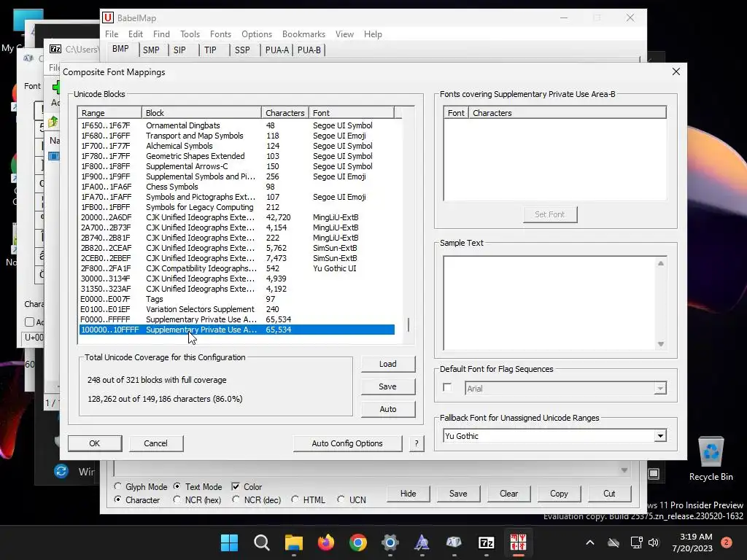The width and height of the screenshot is (747, 560).
Task: Click BabelMap taskbar icon
Action: pos(518,542)
